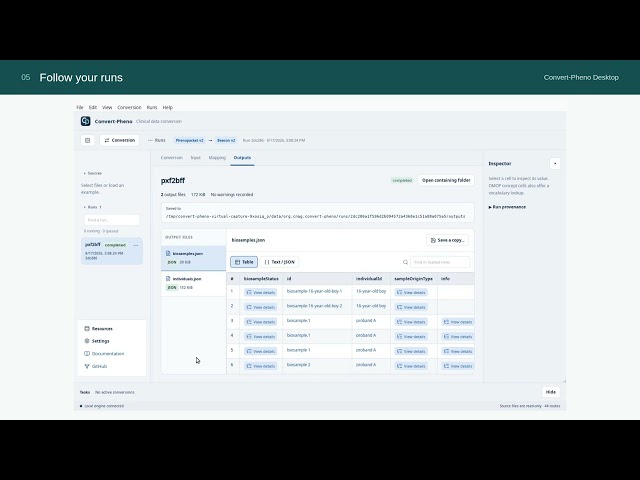
Task: Open Documentation link in sidebar
Action: (104, 354)
